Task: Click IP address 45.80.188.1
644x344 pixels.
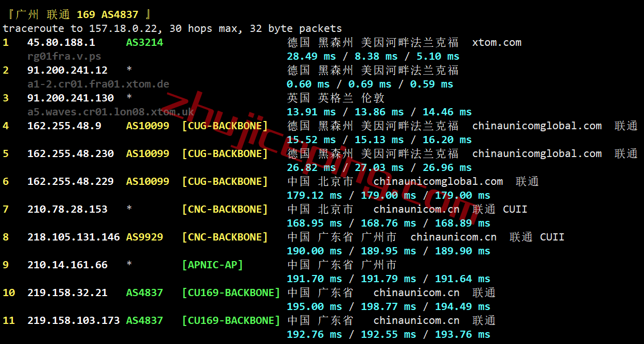Action: 61,42
